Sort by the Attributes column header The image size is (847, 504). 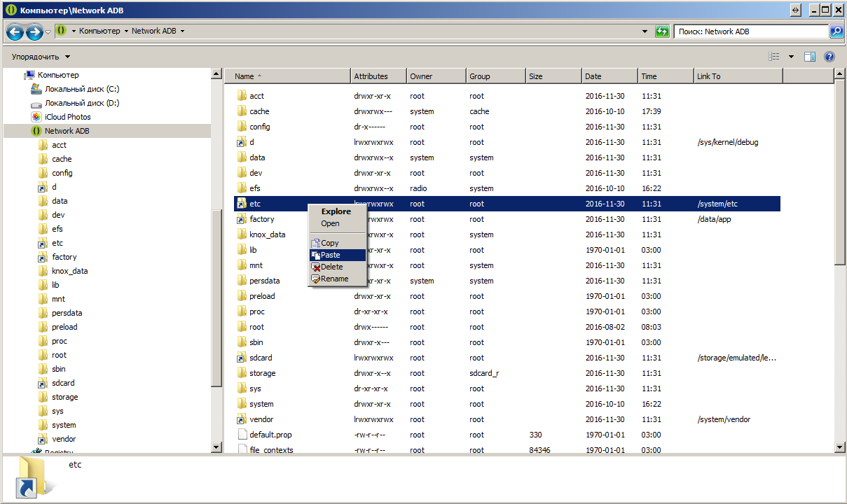(x=371, y=76)
